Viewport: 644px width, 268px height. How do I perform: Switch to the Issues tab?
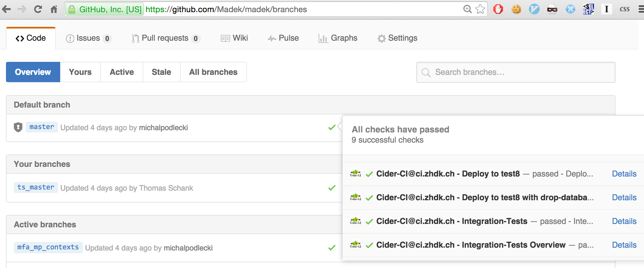(89, 38)
